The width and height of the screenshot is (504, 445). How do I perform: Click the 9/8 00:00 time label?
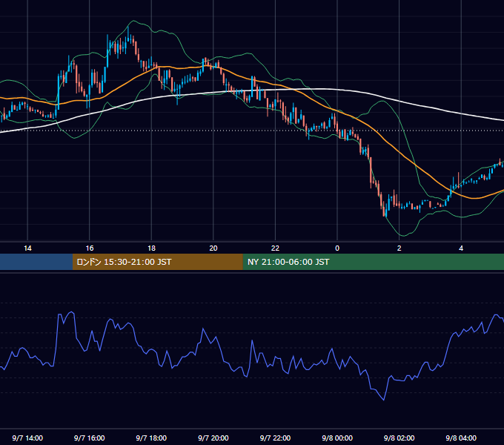pyautogui.click(x=337, y=438)
